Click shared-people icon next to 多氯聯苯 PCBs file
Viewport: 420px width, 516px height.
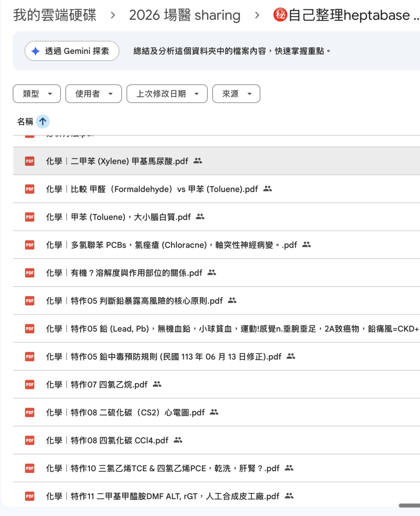point(306,245)
